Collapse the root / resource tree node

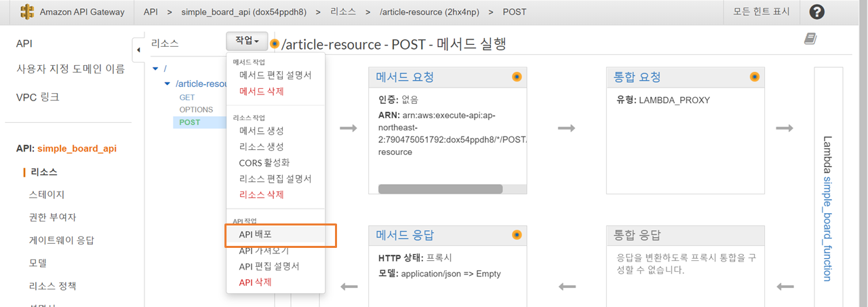155,69
